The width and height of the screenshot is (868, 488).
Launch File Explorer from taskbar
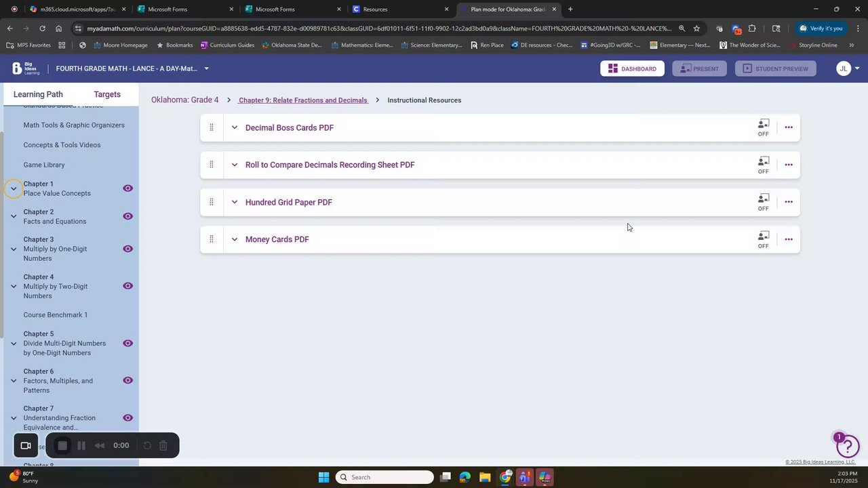click(485, 477)
